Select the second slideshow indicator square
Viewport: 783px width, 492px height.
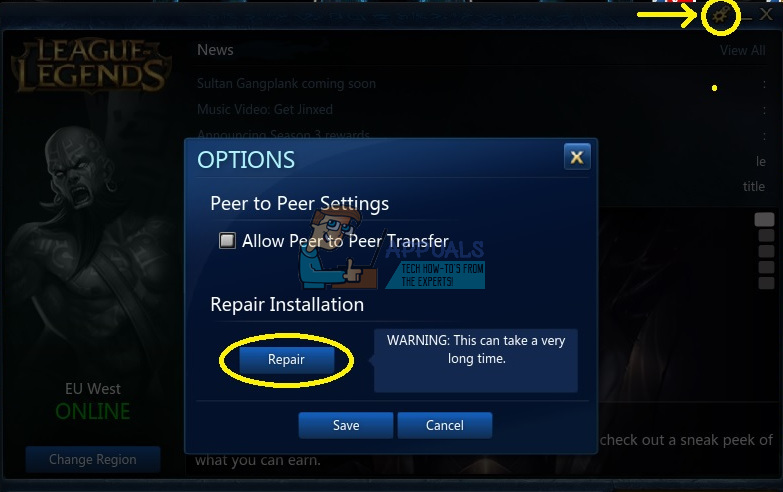click(767, 235)
